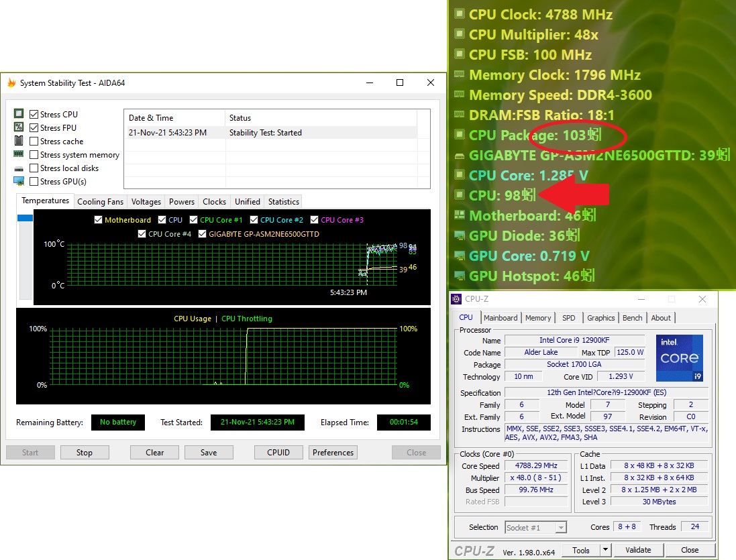The height and width of the screenshot is (560, 736).
Task: Click the GPU Diode sensor icon
Action: click(459, 235)
